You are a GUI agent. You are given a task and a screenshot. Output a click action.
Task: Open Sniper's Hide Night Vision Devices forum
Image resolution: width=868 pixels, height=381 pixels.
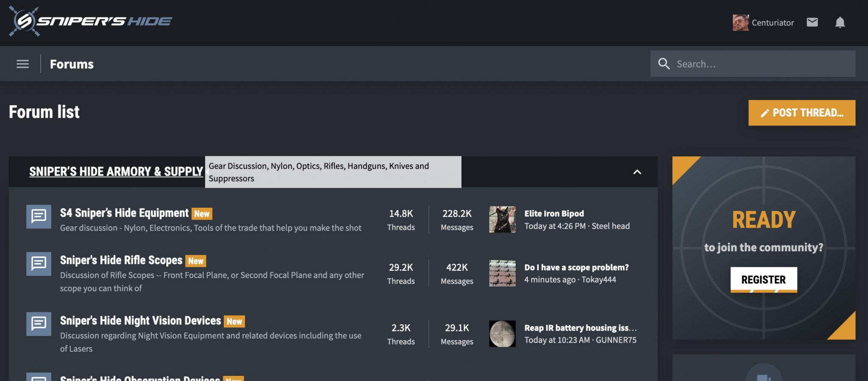[x=140, y=321]
